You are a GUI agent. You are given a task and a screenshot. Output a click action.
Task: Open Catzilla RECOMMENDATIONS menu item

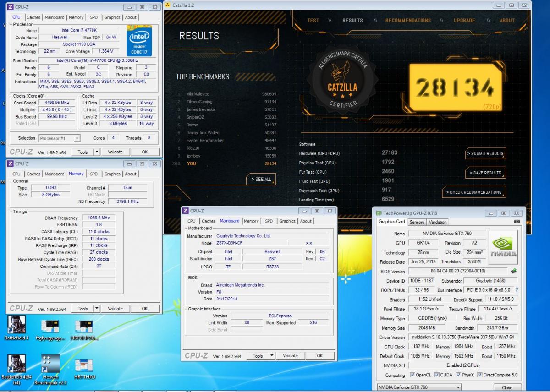(408, 20)
